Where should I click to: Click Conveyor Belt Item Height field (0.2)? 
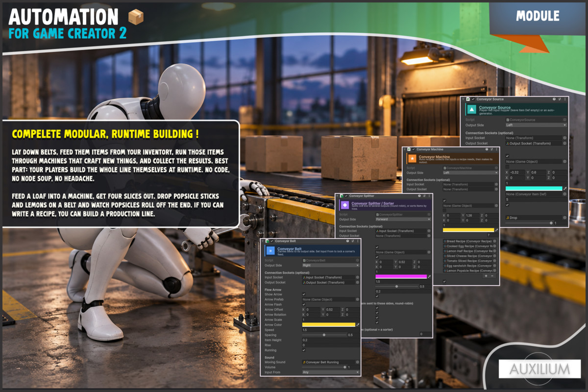[331, 340]
